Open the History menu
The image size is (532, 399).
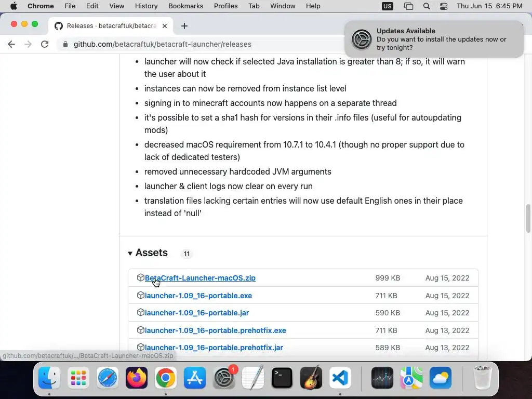pos(146,6)
